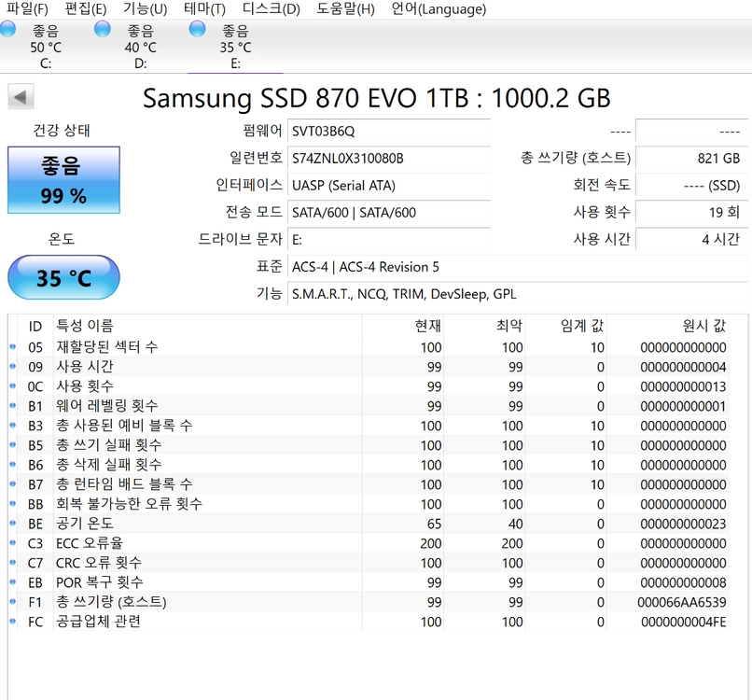Screen dimensions: 752x700
Task: Select the 회복 불가능한 오류 횟수 row
Action: (369, 504)
